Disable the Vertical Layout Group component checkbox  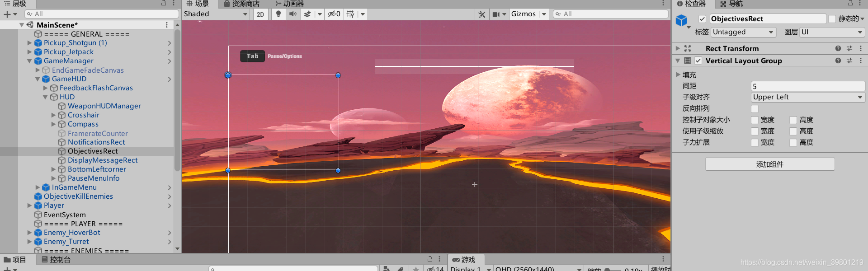[698, 61]
